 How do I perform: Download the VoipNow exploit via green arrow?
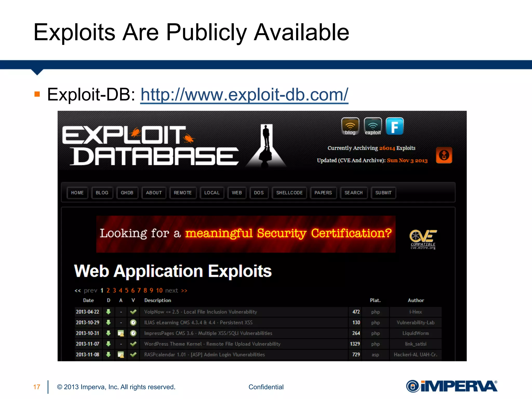click(x=109, y=312)
